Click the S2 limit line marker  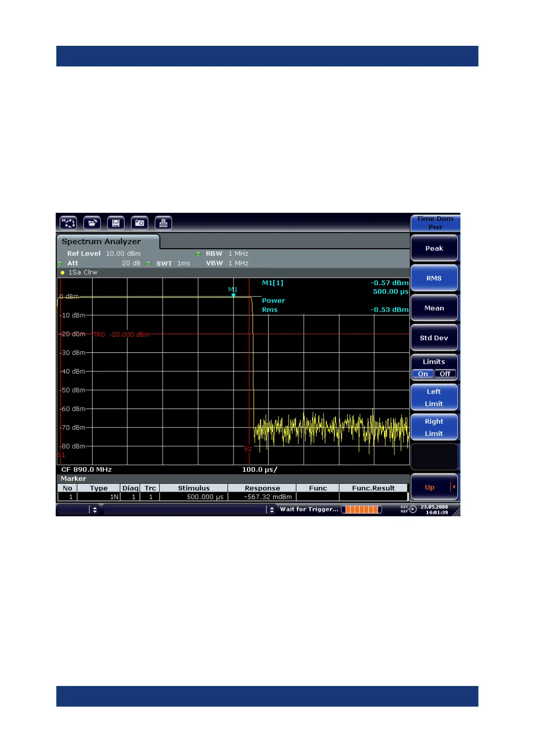248,448
